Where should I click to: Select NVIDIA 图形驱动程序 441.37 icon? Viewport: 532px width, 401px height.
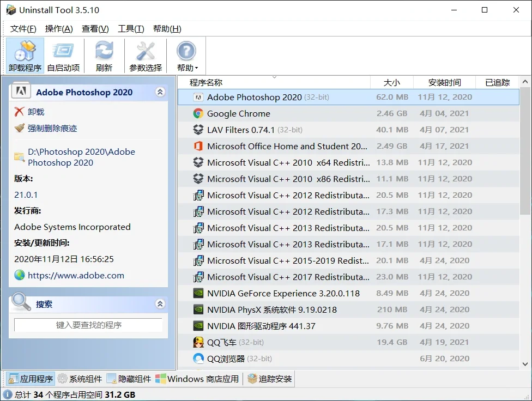coord(198,326)
